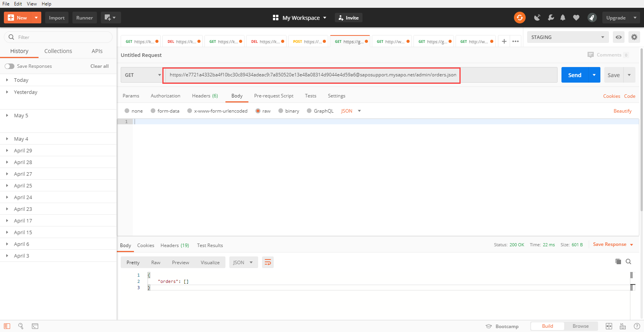Open the notifications bell

pos(563,18)
